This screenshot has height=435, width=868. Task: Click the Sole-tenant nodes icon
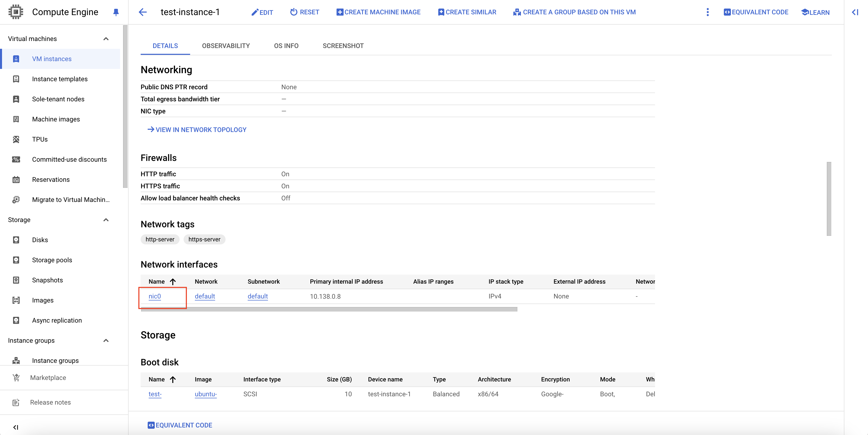tap(16, 99)
